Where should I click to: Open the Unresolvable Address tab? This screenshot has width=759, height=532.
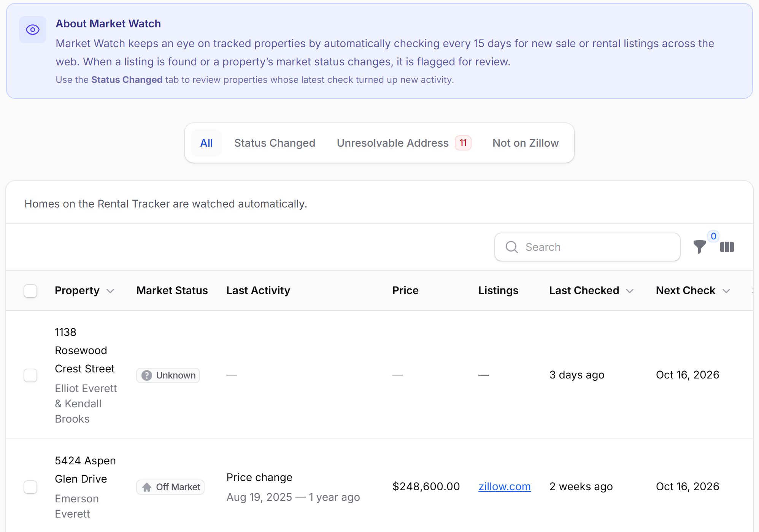[x=404, y=143]
